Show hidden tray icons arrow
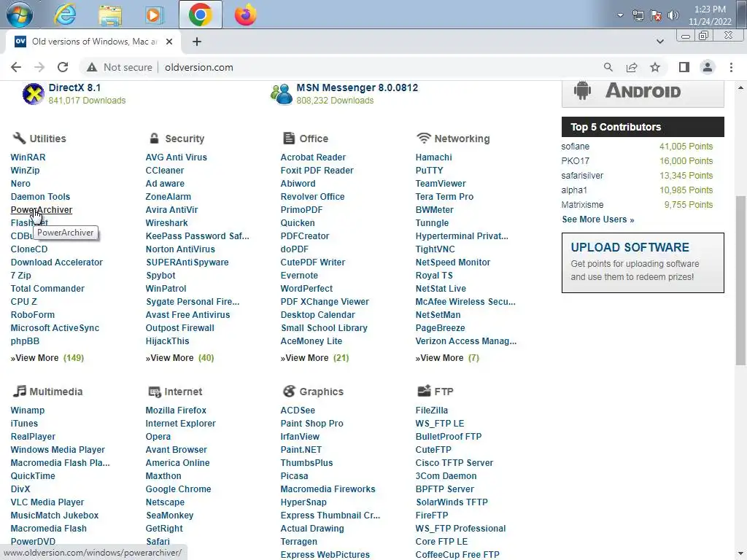 [620, 15]
